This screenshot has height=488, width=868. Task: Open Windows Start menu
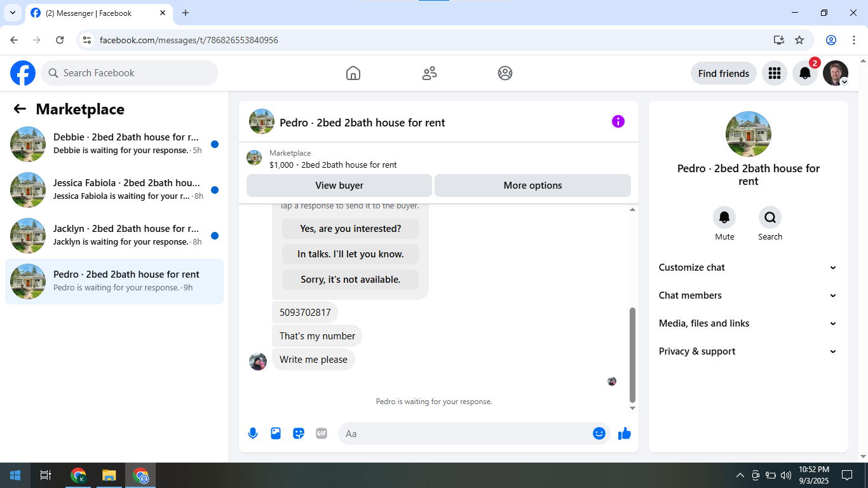15,475
